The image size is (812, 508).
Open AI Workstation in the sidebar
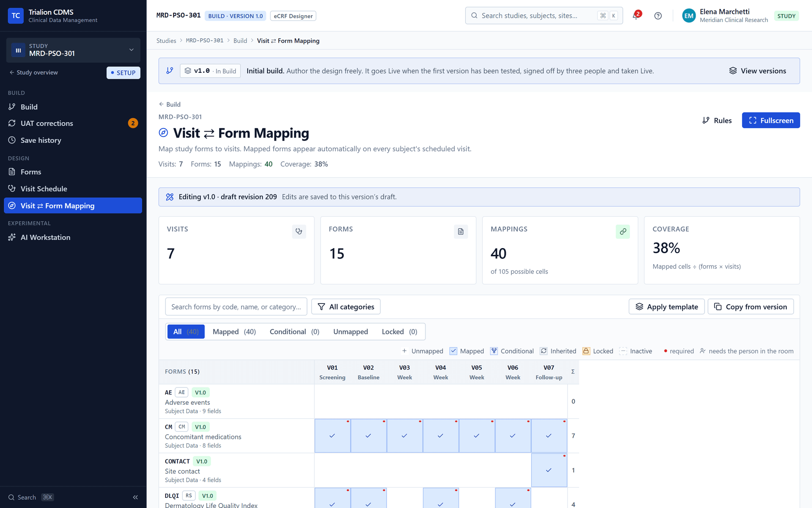click(73, 237)
